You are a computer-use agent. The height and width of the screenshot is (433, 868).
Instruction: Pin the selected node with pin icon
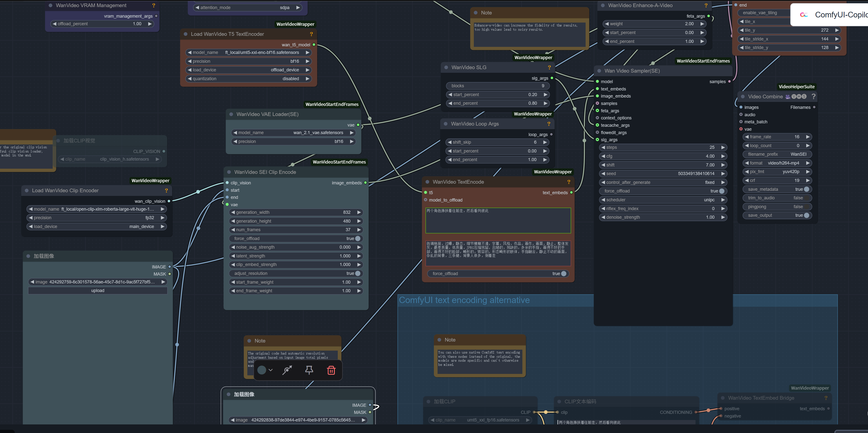pyautogui.click(x=309, y=370)
